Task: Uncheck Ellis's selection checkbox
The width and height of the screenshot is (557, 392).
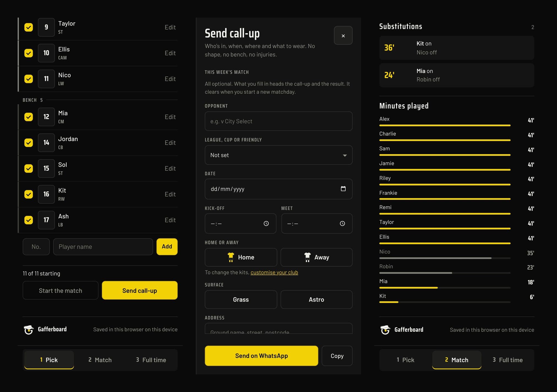Action: coord(29,53)
